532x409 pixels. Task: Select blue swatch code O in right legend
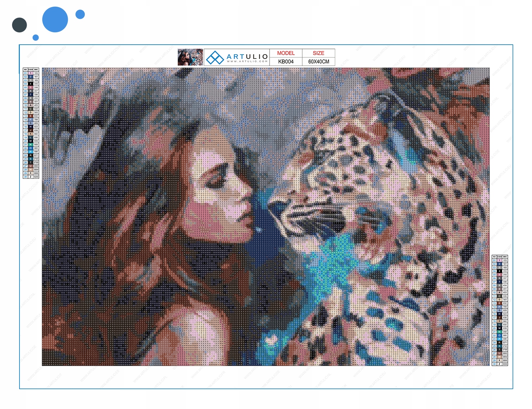pos(499,335)
